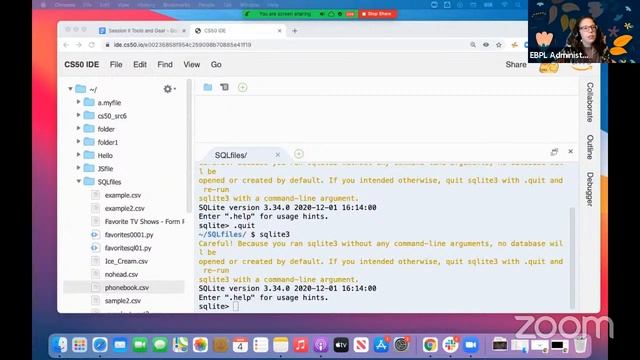This screenshot has height=360, width=640.
Task: Open Photos from the Dock
Action: (200, 345)
